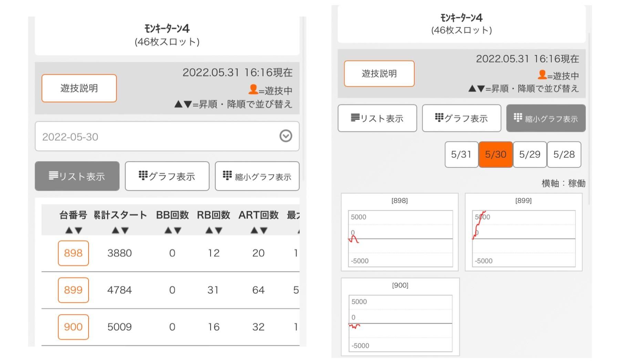The height and width of the screenshot is (364, 620).
Task: Open the 遊技説明 button in left panel
Action: 79,88
